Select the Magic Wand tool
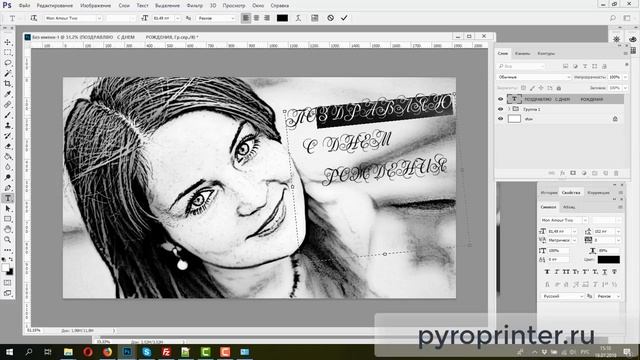This screenshot has width=640, height=360. [x=8, y=73]
